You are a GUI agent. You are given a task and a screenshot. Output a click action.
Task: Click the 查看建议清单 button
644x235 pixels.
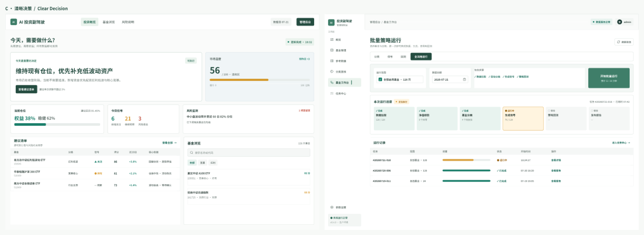[x=26, y=89]
